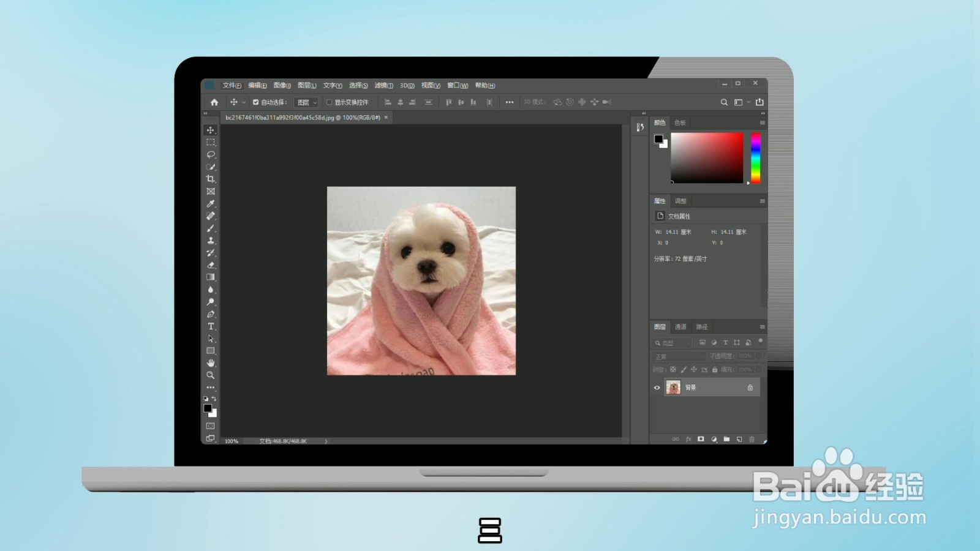The height and width of the screenshot is (551, 980).
Task: Select the Hand tool
Action: [211, 363]
